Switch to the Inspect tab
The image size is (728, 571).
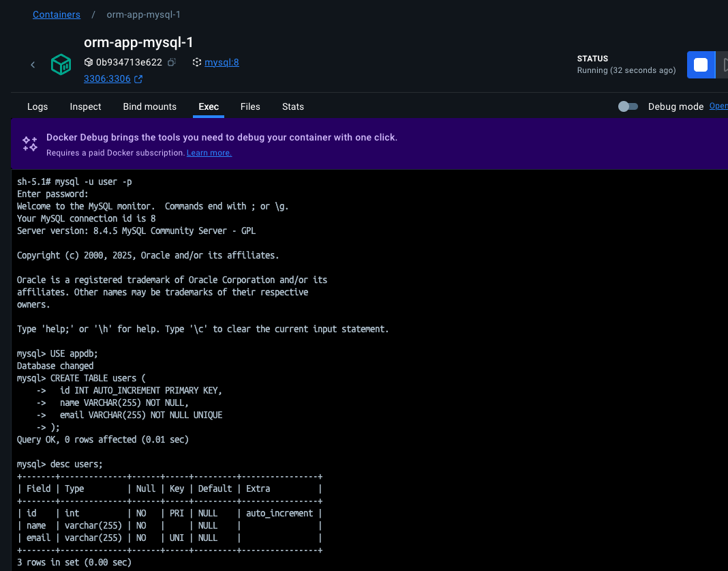tap(85, 106)
